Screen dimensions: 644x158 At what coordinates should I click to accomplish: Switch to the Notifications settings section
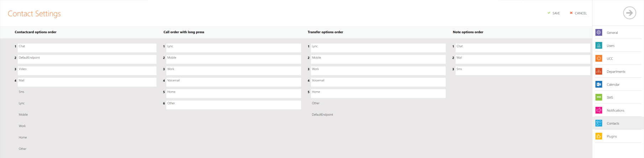coord(616,110)
